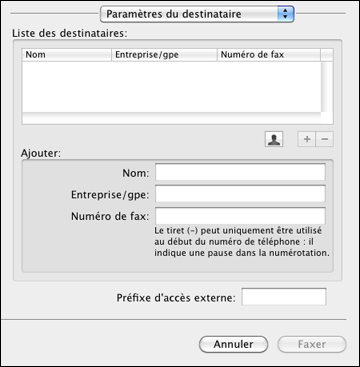Click the blue arrows of the settings popup
The image size is (360, 367).
(x=285, y=14)
